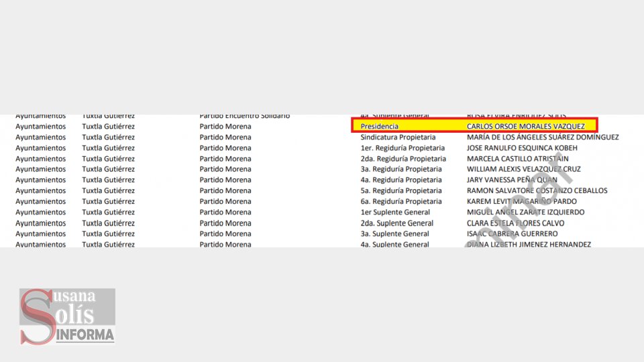The image size is (644, 362).
Task: Click the name Clara Estela Flores Calvo
Action: point(515,223)
